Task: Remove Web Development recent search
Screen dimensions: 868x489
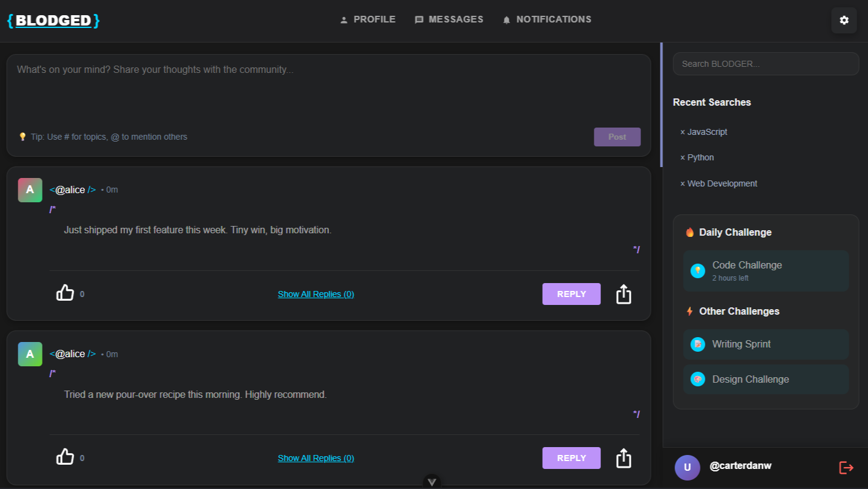Action: (x=682, y=184)
